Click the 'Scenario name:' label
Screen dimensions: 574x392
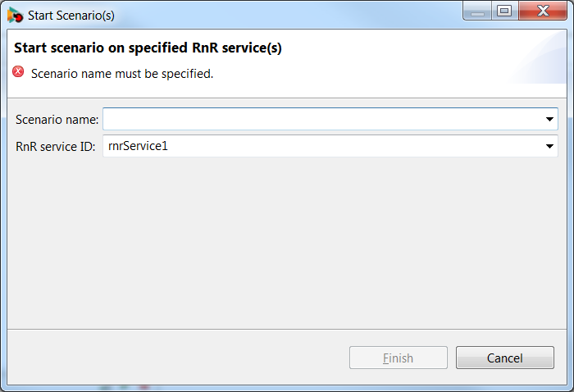[x=57, y=120]
